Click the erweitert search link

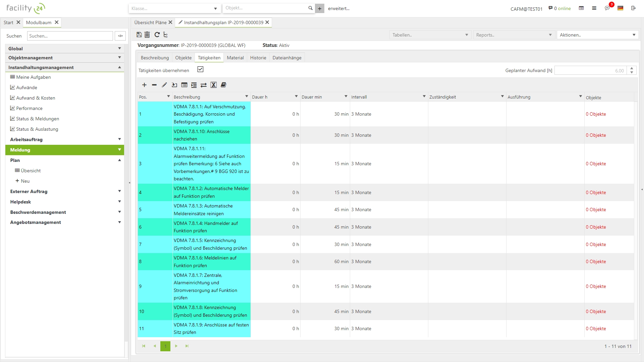[x=338, y=8]
